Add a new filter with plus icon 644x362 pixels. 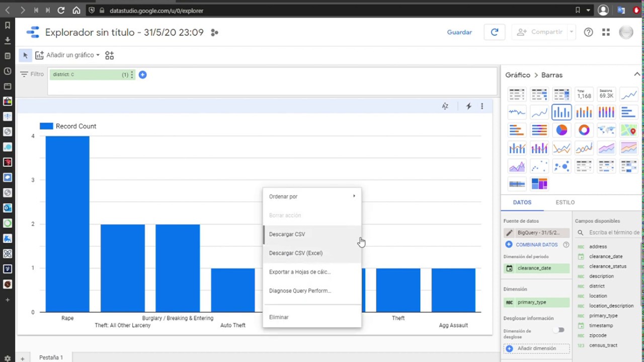point(142,75)
